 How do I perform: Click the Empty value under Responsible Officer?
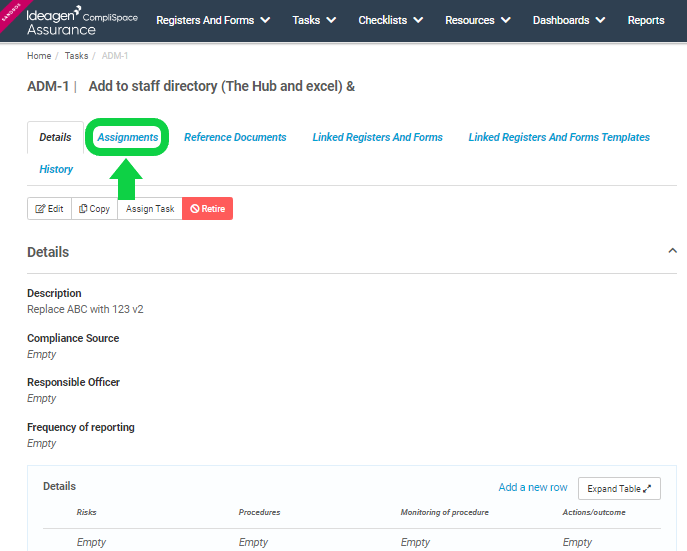pyautogui.click(x=42, y=398)
